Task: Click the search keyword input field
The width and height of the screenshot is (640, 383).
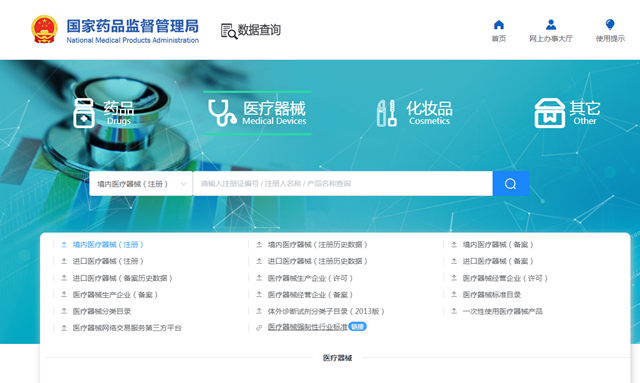Action: click(343, 184)
